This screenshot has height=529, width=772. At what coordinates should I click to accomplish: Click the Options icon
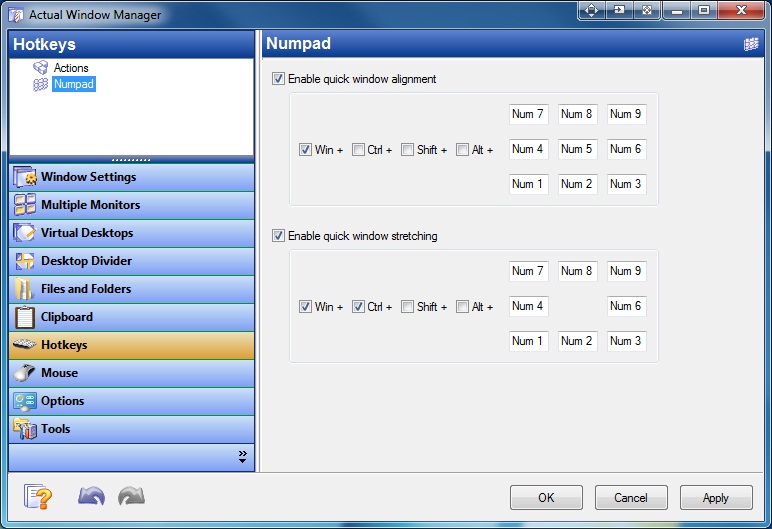[25, 402]
